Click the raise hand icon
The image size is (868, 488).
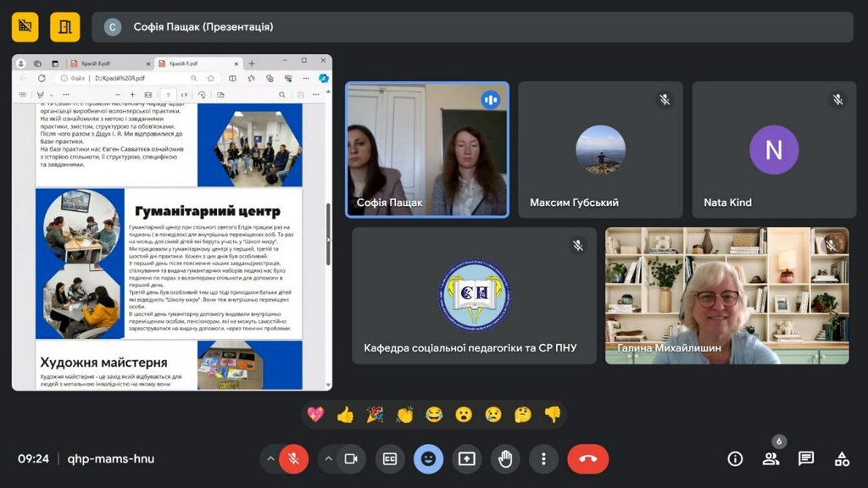[x=505, y=458]
